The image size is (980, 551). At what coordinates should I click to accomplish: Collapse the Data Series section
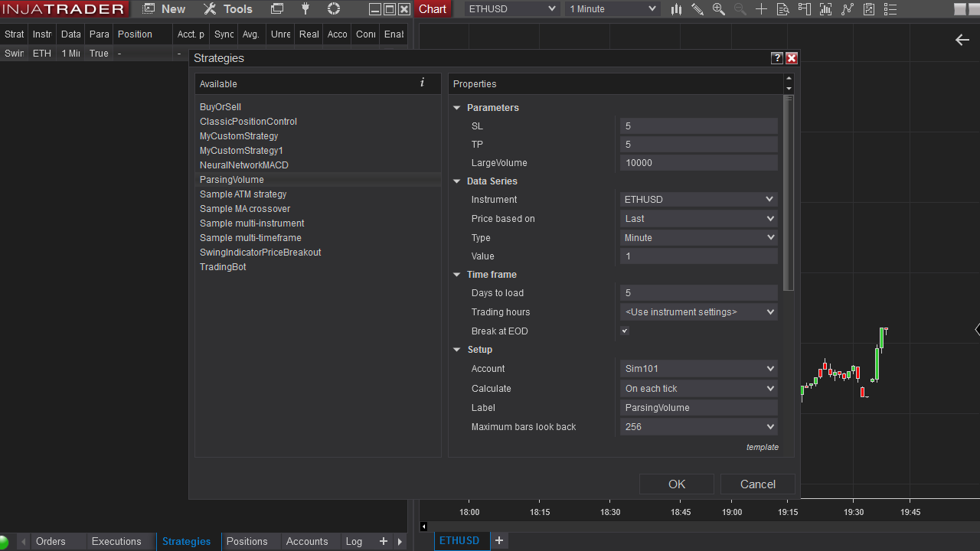point(457,181)
